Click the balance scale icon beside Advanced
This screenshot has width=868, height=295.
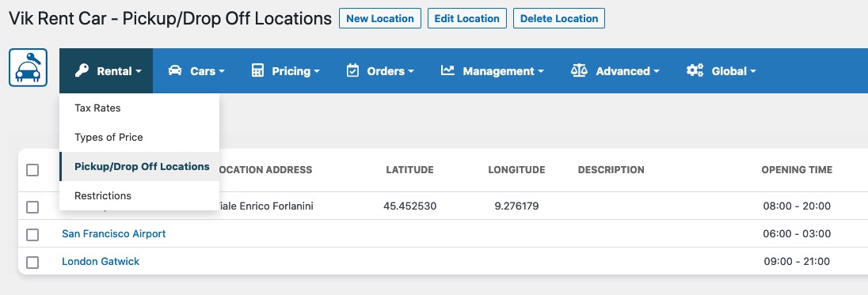(x=578, y=70)
